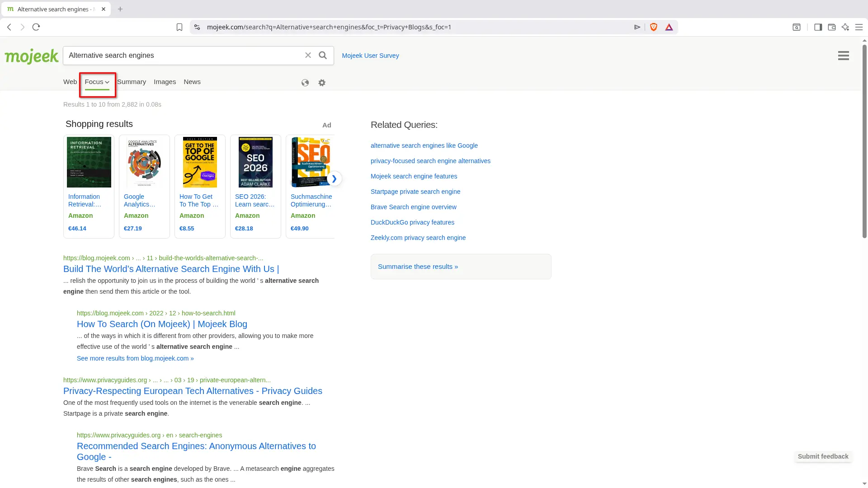Image resolution: width=868 pixels, height=488 pixels.
Task: Open region settings via the globe icon
Action: pos(305,83)
